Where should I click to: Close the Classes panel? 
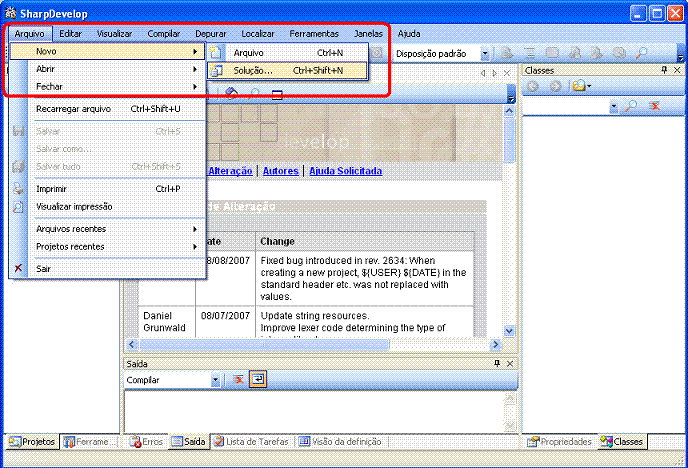tap(677, 70)
